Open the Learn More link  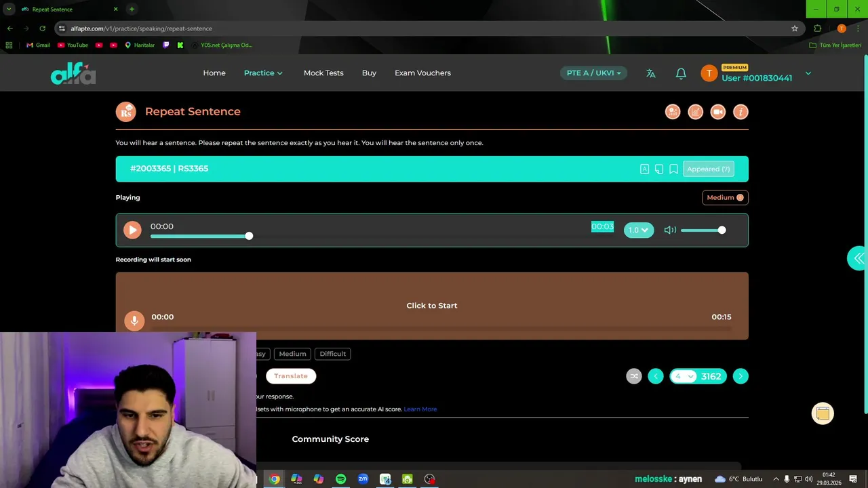(420, 409)
